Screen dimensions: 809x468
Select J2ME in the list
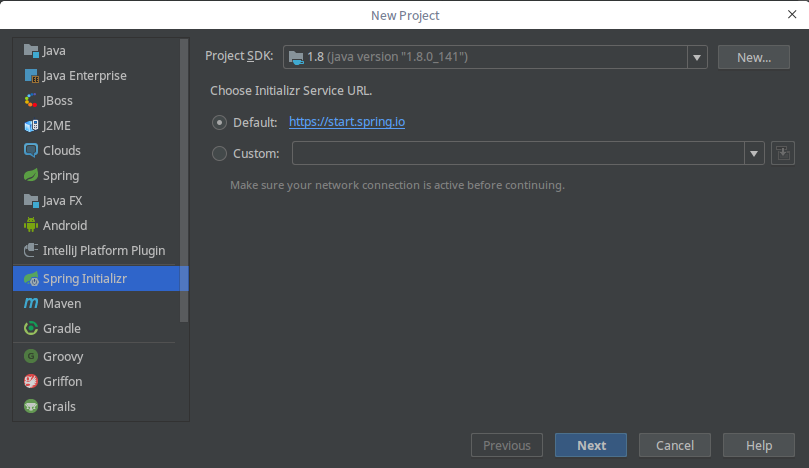[x=56, y=125]
